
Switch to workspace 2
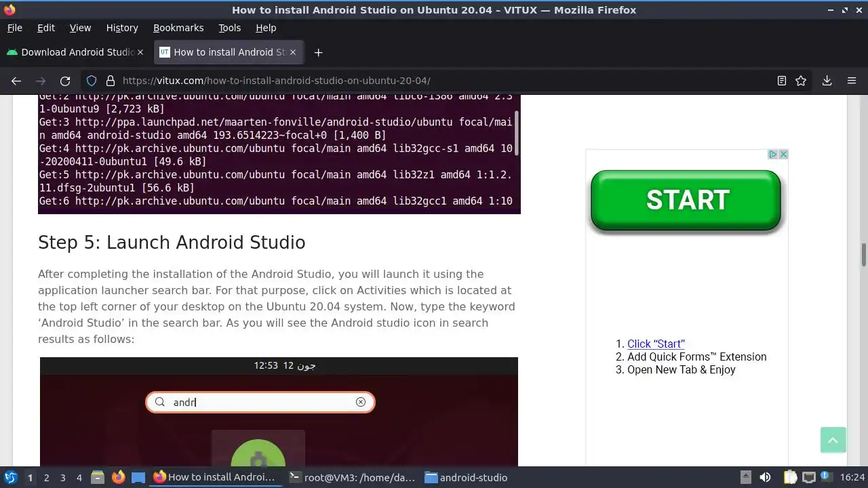pos(46,478)
